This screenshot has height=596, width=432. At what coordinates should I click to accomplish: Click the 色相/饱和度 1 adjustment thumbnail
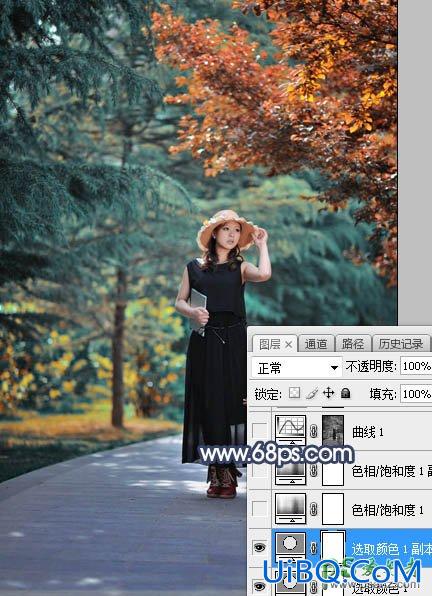[x=290, y=508]
